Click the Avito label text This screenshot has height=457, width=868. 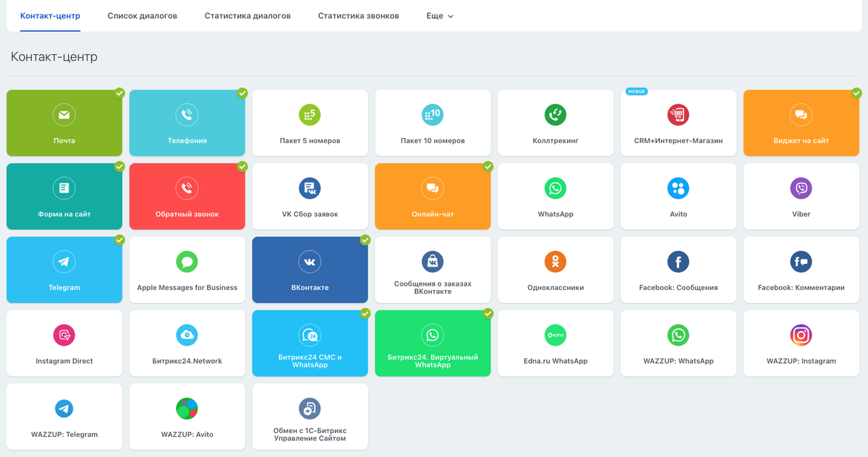[x=678, y=214]
